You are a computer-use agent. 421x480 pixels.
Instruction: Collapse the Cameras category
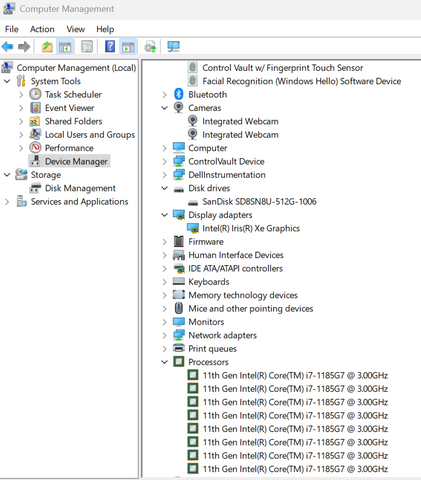pos(164,108)
